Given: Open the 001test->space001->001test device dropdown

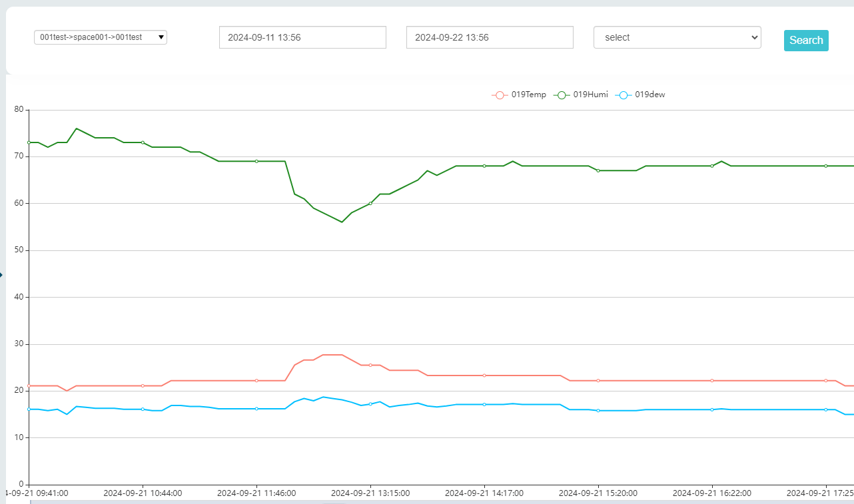Looking at the screenshot, I should click(x=100, y=37).
